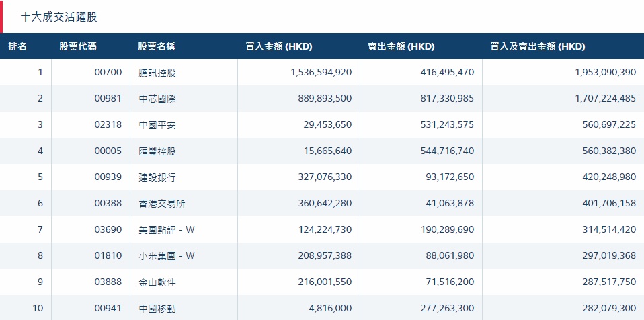Click stock code 00700
The image size is (644, 320).
click(x=108, y=72)
